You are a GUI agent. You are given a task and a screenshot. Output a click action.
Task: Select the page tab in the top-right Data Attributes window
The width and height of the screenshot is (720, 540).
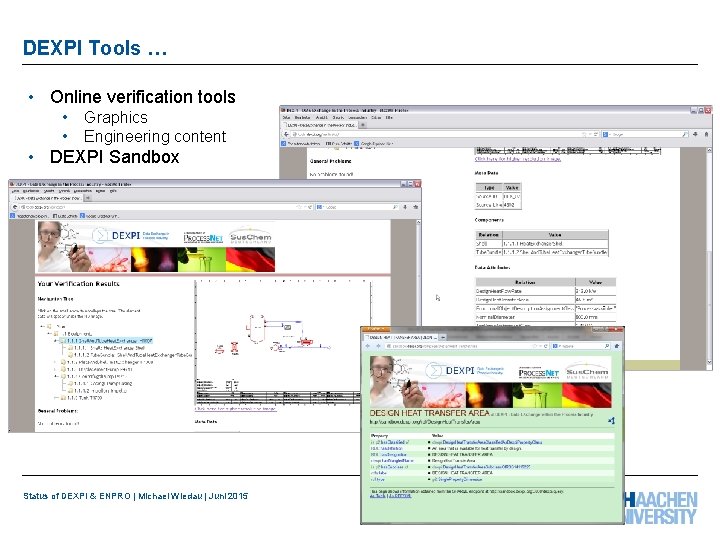point(320,124)
